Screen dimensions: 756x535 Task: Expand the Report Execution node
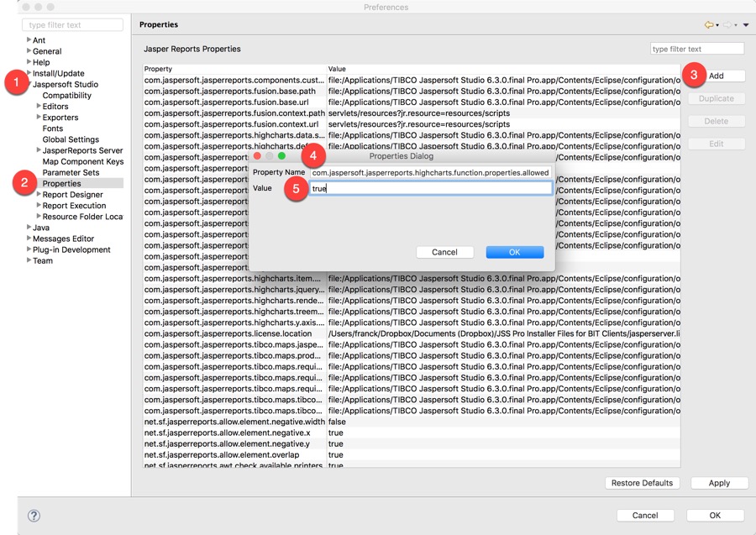(x=39, y=205)
